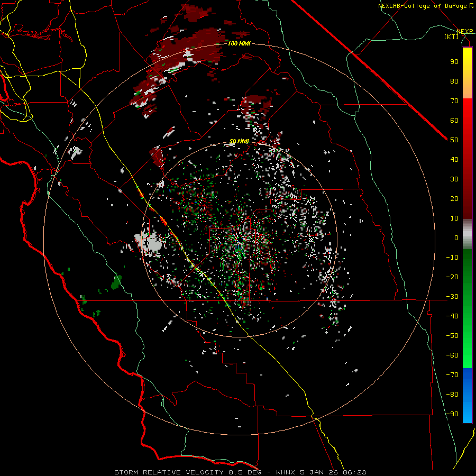Click the '-40' value on the velocity scale
Screen dimensions: 476x476
pyautogui.click(x=452, y=316)
